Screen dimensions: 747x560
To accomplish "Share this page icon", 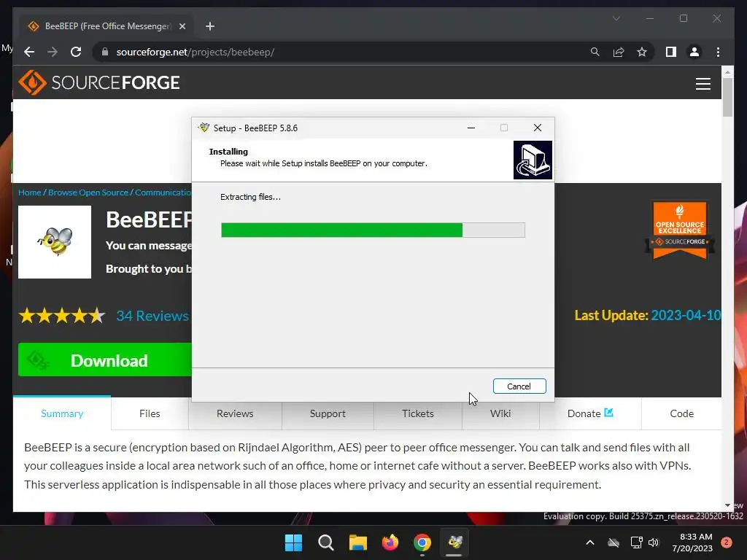I will [x=619, y=52].
